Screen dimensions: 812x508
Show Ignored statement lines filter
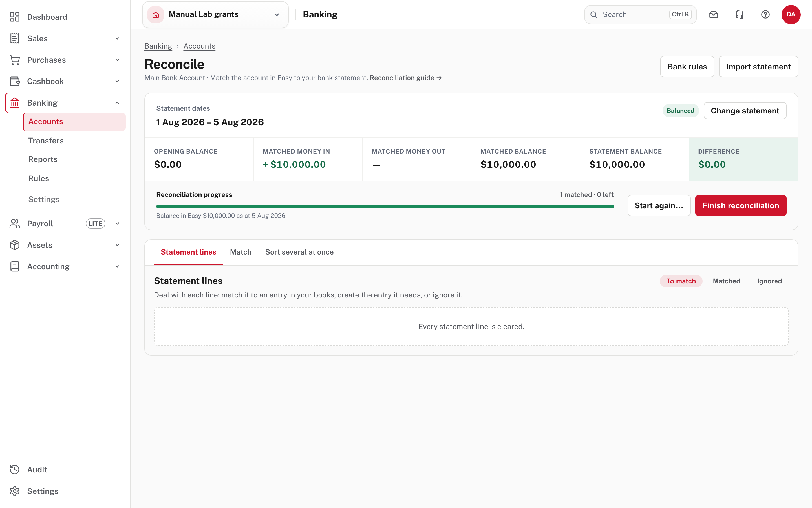(x=769, y=281)
